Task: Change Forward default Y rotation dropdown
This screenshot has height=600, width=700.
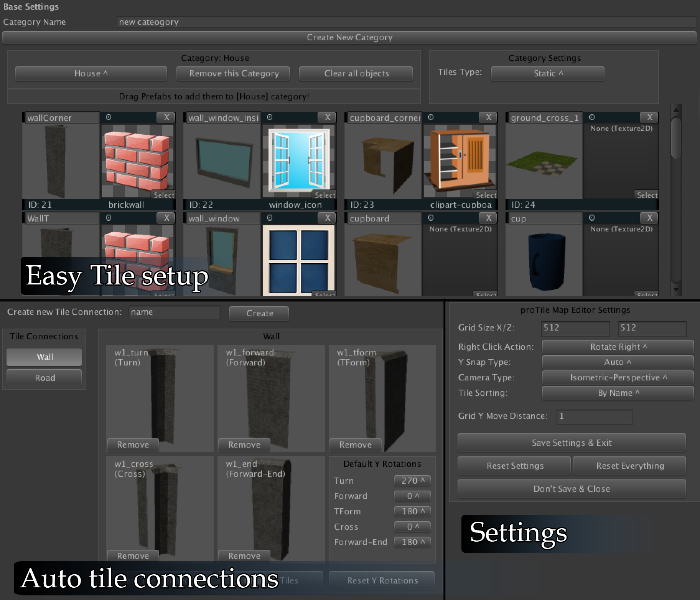Action: coord(412,496)
